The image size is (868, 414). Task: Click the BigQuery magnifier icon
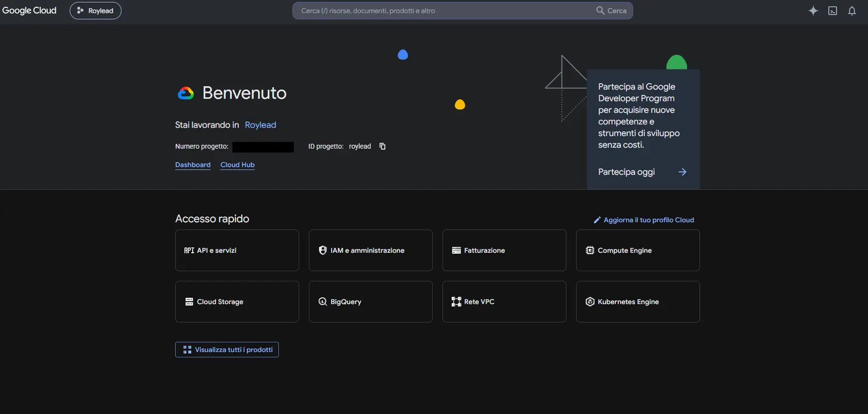[323, 302]
